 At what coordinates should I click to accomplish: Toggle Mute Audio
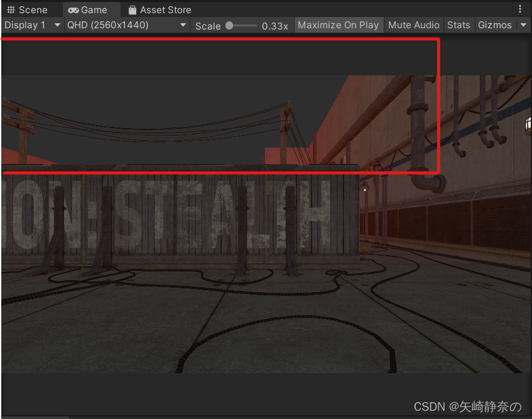click(x=413, y=25)
